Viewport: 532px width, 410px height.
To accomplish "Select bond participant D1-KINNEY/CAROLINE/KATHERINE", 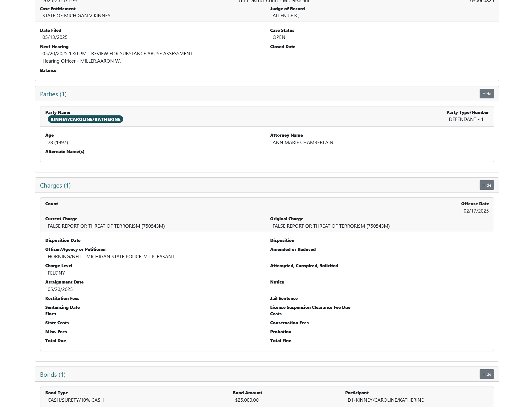I will [386, 400].
